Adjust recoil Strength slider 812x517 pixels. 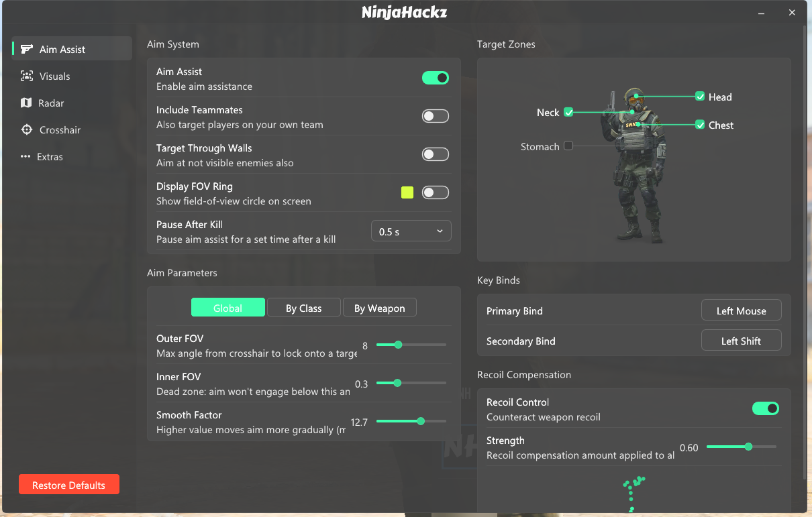(x=741, y=447)
